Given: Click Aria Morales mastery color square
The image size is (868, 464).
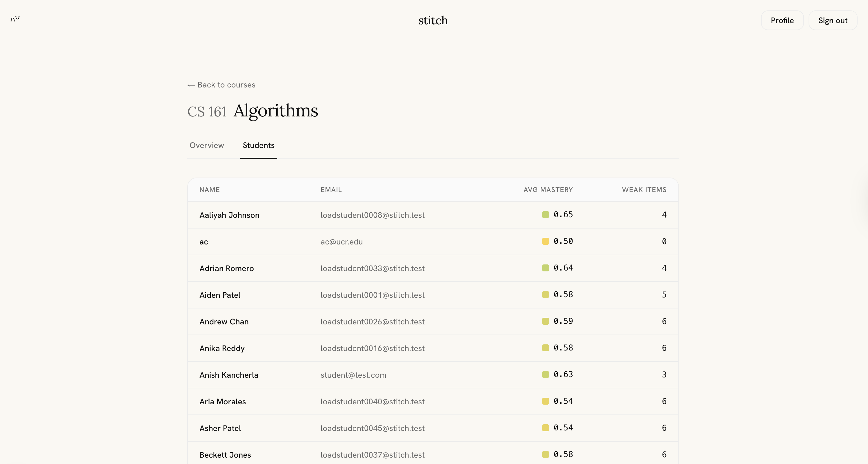Looking at the screenshot, I should point(545,401).
